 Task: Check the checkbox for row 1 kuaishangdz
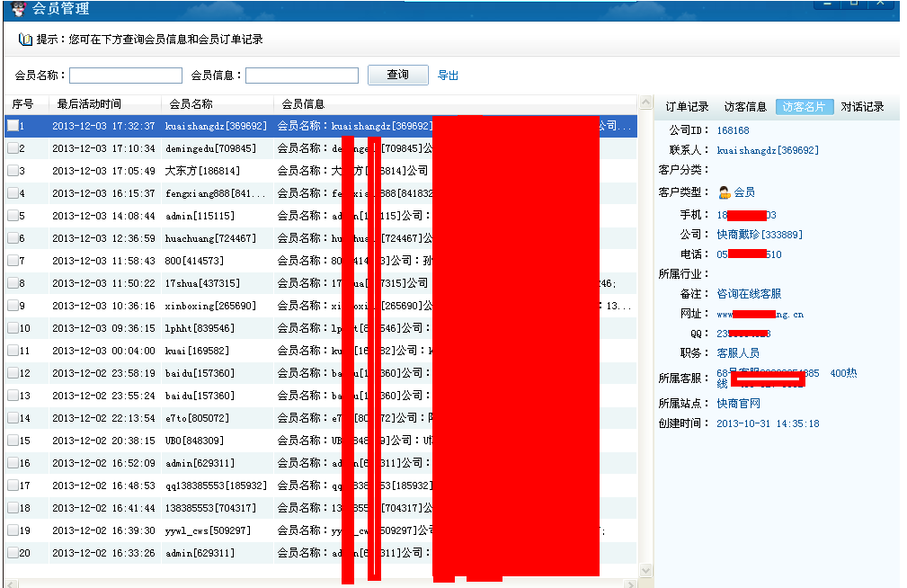pos(13,126)
